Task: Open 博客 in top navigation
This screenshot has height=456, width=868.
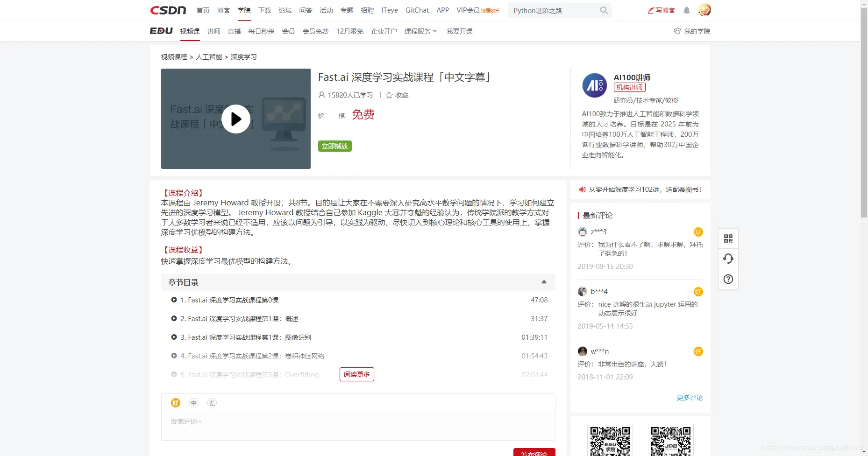Action: [223, 10]
